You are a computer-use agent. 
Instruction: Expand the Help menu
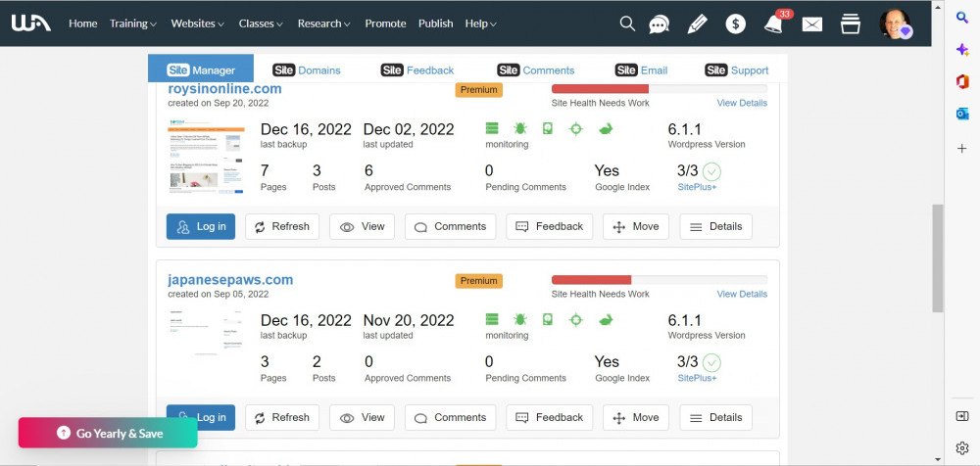pyautogui.click(x=480, y=23)
